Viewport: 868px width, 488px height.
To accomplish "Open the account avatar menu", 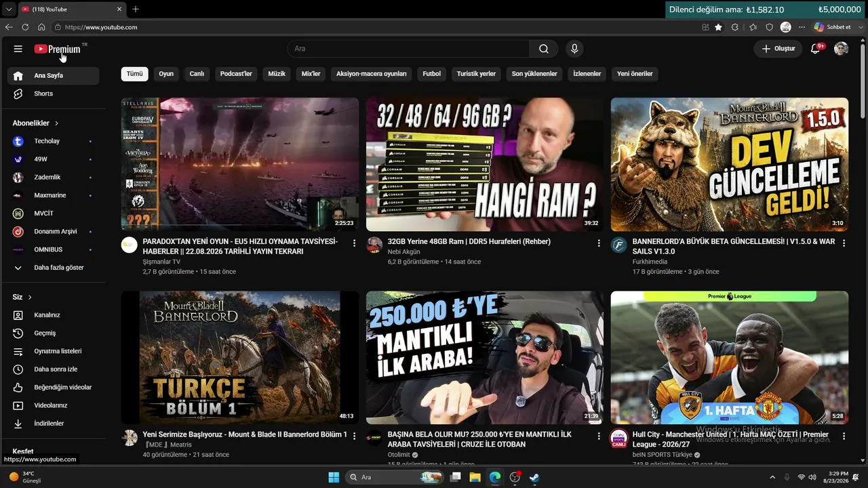I will 841,49.
